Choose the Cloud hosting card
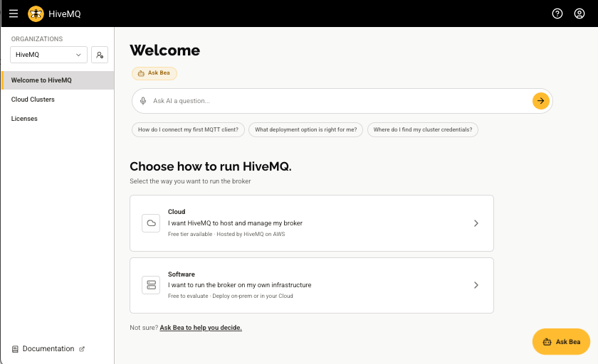Image resolution: width=598 pixels, height=364 pixels. point(312,223)
